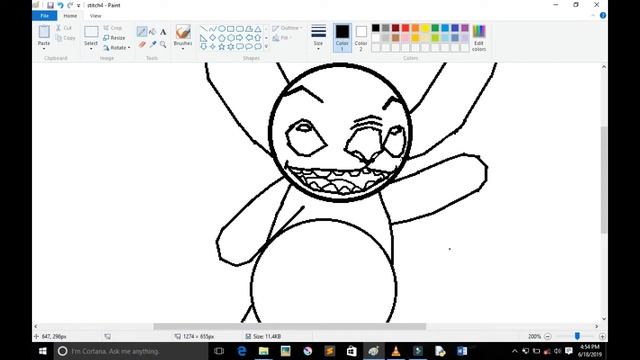Open File Explorer from the taskbar
This screenshot has width=640, height=360.
pyautogui.click(x=264, y=351)
